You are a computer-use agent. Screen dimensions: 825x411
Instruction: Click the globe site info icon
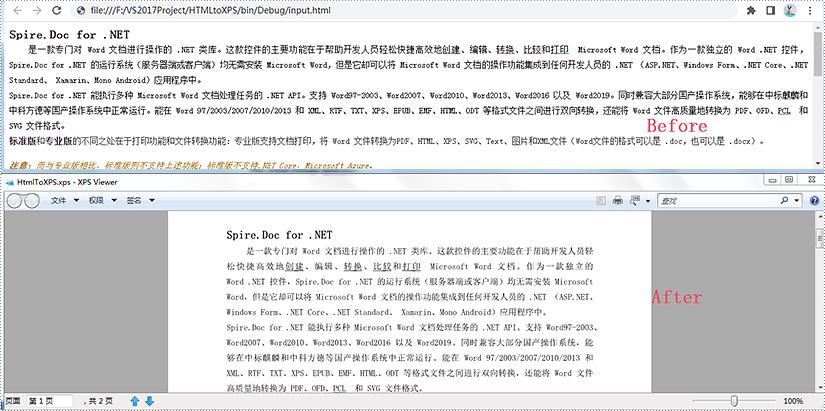[x=81, y=10]
